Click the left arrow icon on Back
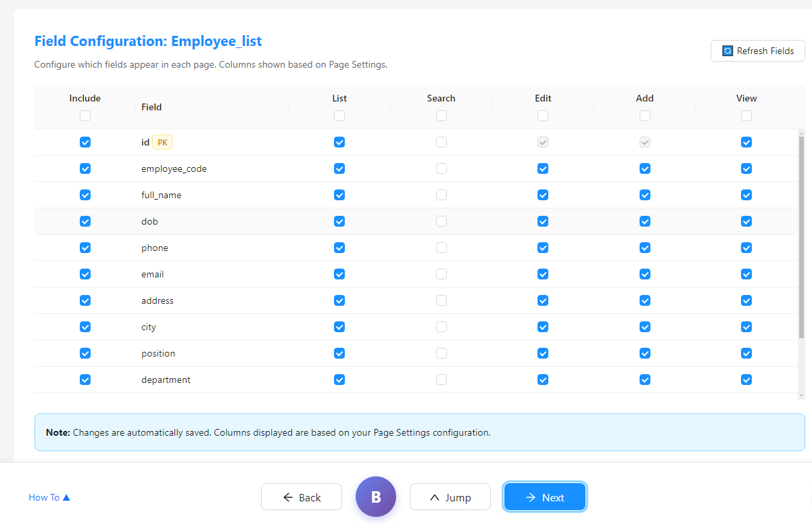This screenshot has height=523, width=812. coord(288,497)
